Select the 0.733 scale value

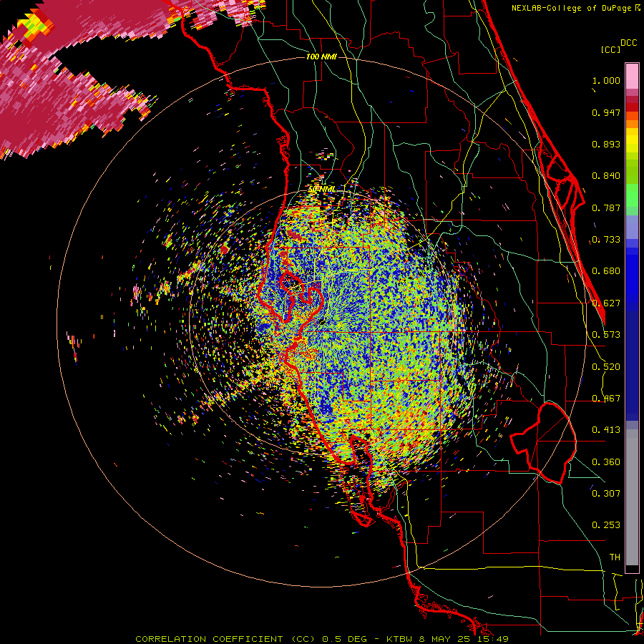(606, 240)
